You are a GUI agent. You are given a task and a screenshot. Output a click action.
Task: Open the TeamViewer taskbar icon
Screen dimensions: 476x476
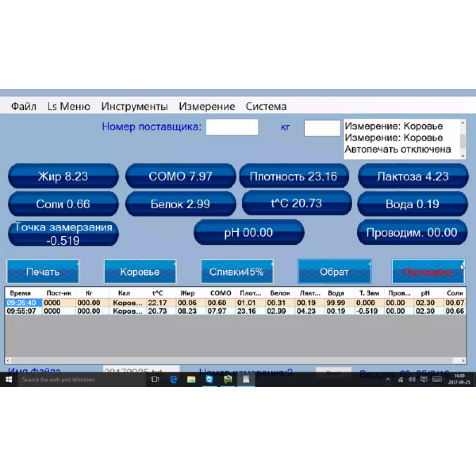[209, 380]
